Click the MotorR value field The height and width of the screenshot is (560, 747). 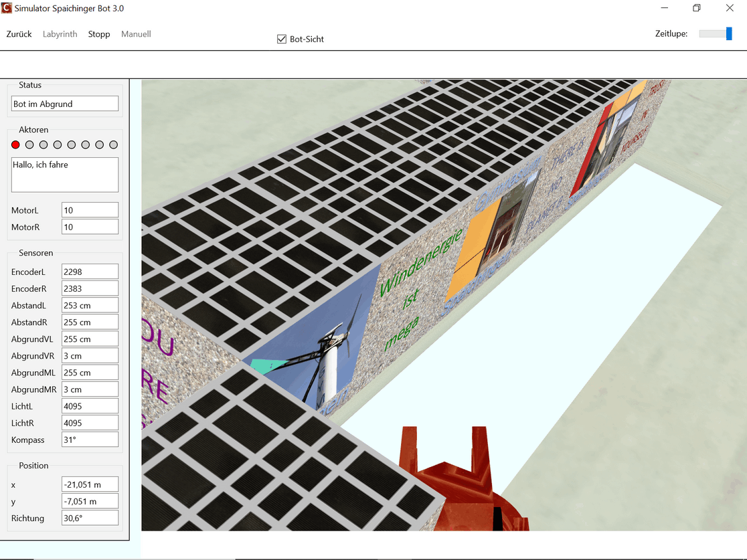90,227
